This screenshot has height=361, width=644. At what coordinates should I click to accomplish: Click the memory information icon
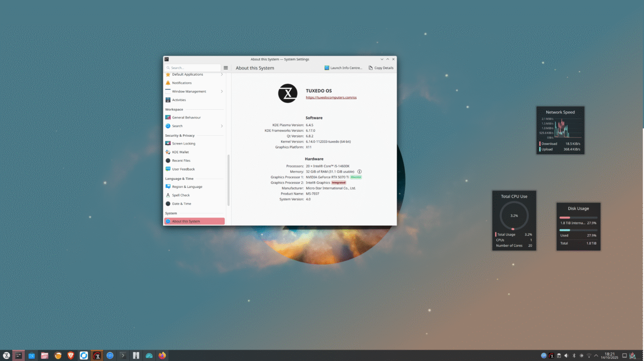(x=359, y=172)
